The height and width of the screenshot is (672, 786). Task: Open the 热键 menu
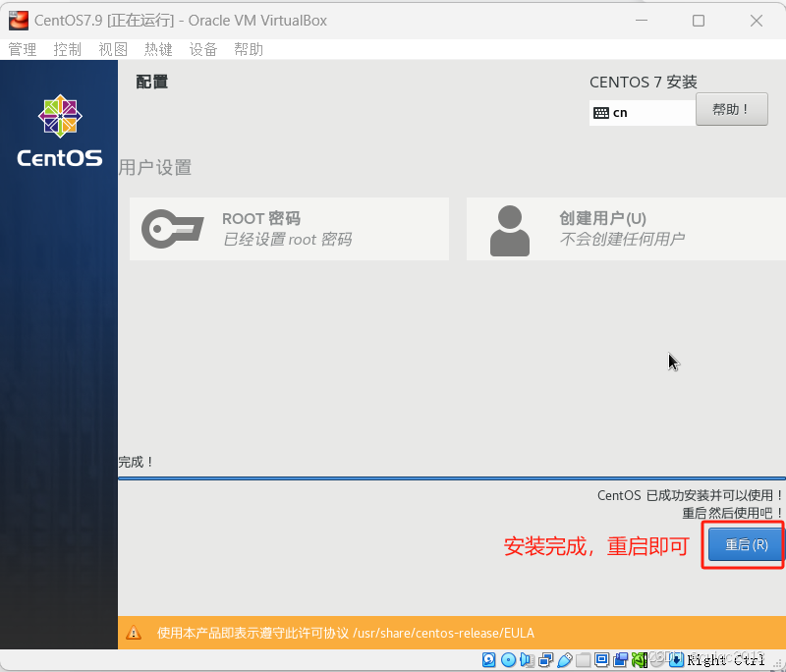pyautogui.click(x=158, y=49)
